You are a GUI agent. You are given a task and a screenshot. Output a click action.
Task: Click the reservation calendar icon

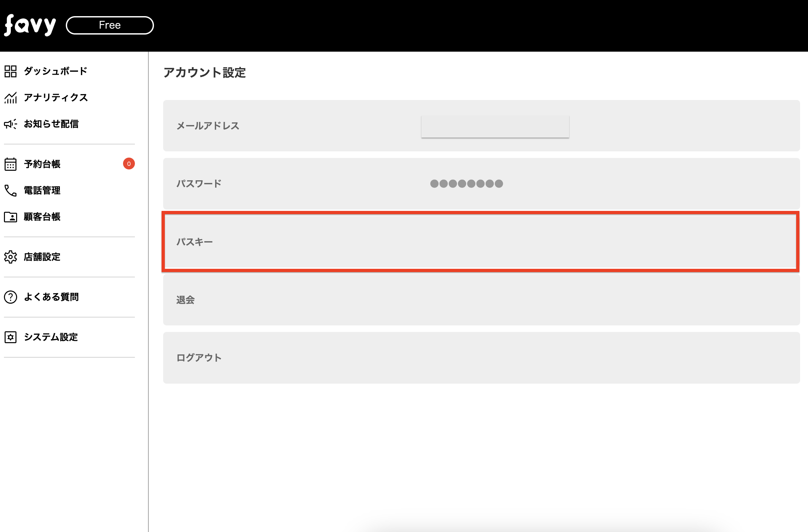coord(11,164)
